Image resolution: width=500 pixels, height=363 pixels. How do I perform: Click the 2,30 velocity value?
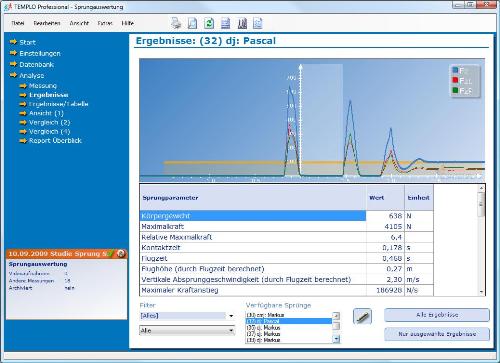394,279
